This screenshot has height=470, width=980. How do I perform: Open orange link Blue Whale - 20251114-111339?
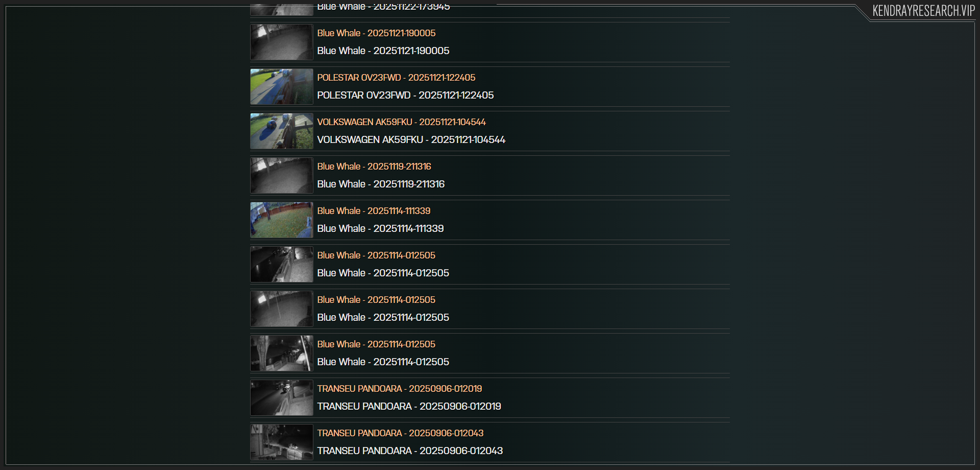click(374, 211)
